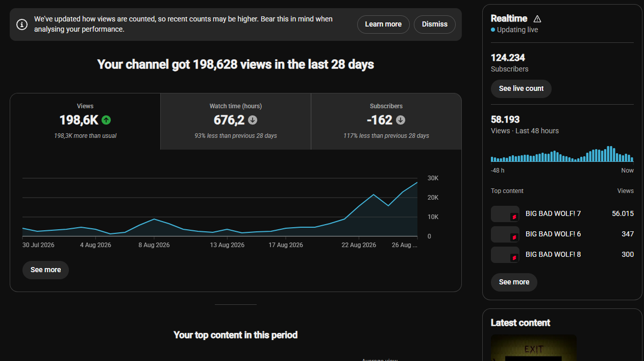Click the 48-hour realtime views bar chart
Image resolution: width=644 pixels, height=361 pixels.
click(x=562, y=154)
